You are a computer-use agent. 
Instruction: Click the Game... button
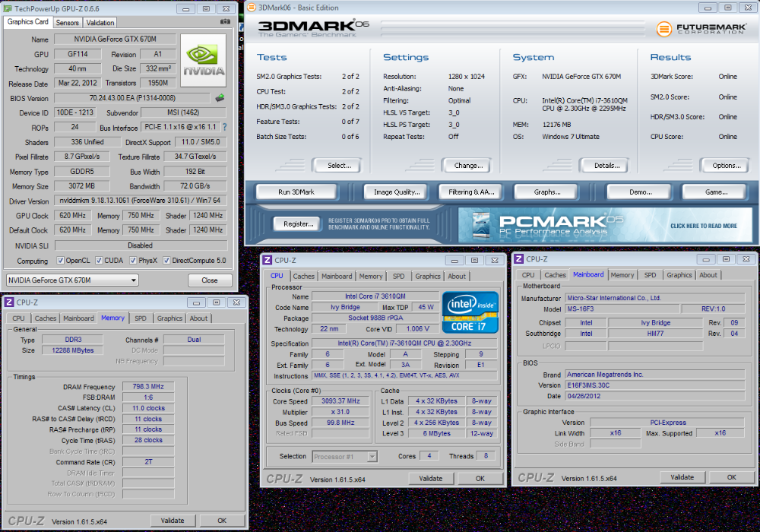(x=716, y=192)
